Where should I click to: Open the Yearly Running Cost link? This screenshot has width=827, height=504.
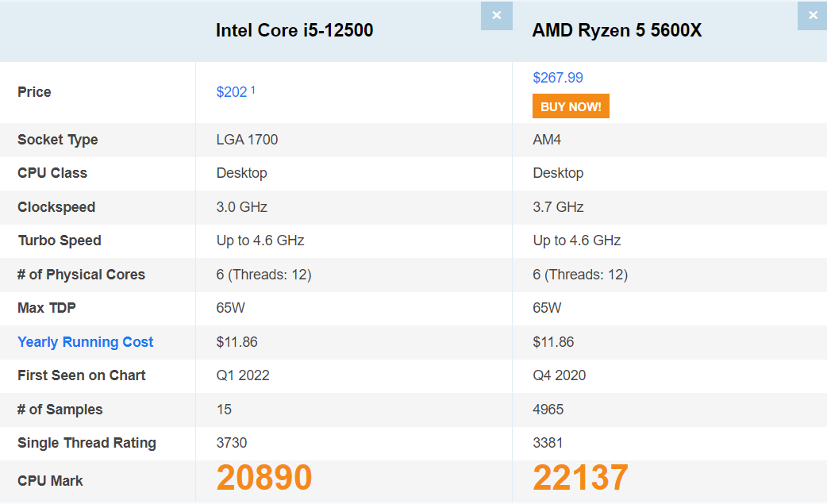click(86, 342)
